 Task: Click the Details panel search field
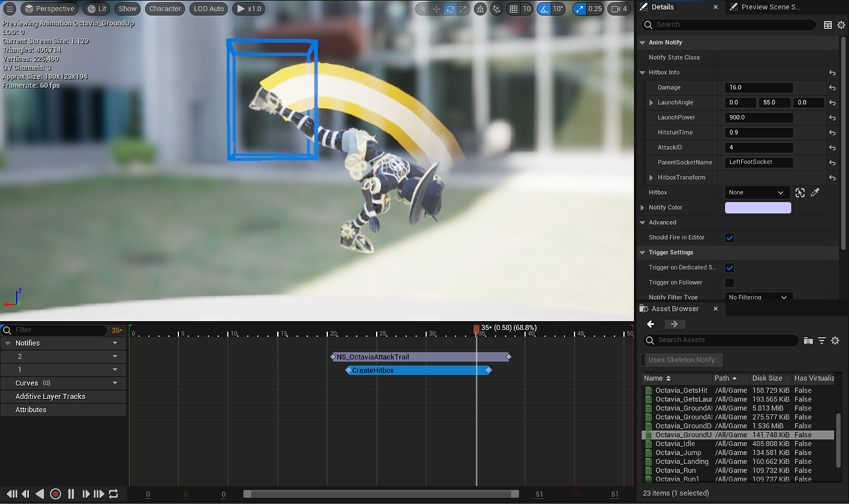click(728, 25)
